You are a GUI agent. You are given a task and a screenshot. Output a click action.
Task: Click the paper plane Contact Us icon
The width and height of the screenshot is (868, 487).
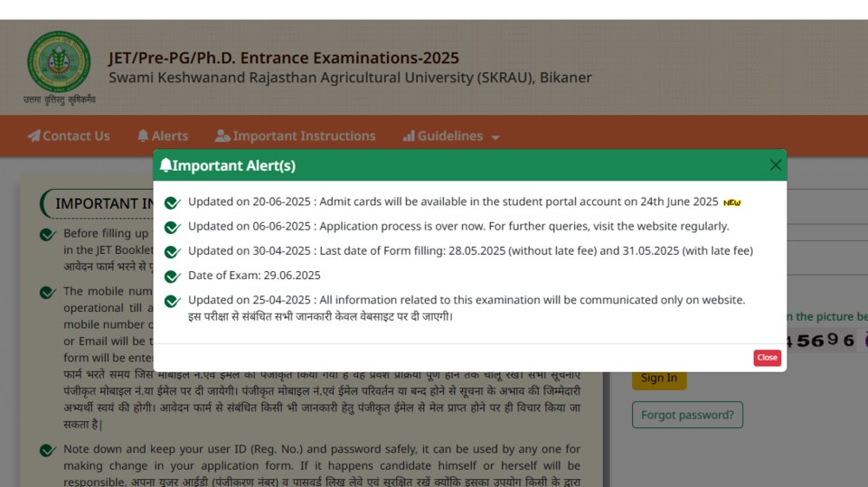pyautogui.click(x=33, y=136)
